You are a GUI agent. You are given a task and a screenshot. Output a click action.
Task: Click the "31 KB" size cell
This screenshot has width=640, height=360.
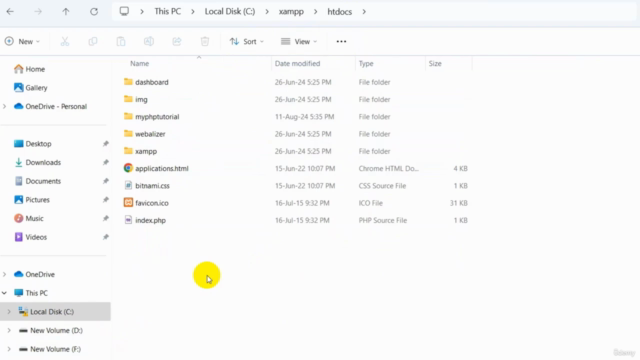click(x=458, y=203)
